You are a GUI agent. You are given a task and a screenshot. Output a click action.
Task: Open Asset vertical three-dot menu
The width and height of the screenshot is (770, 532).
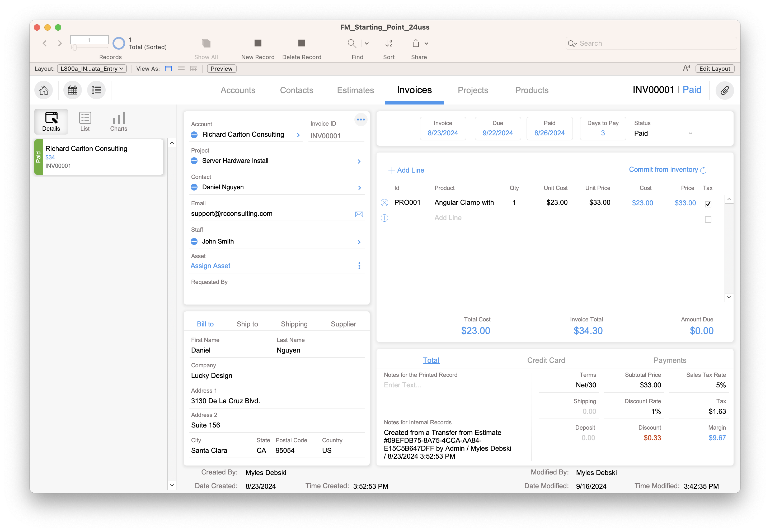[x=359, y=266]
